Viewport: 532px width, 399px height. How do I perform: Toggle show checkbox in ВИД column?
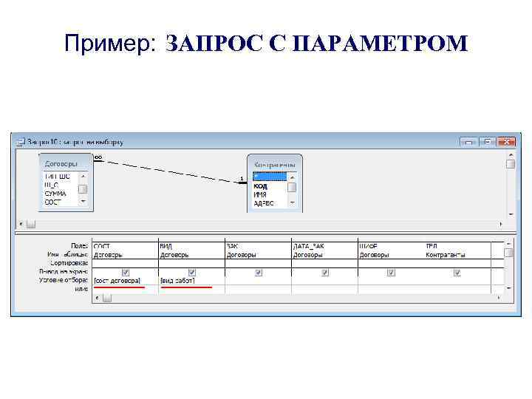click(191, 273)
